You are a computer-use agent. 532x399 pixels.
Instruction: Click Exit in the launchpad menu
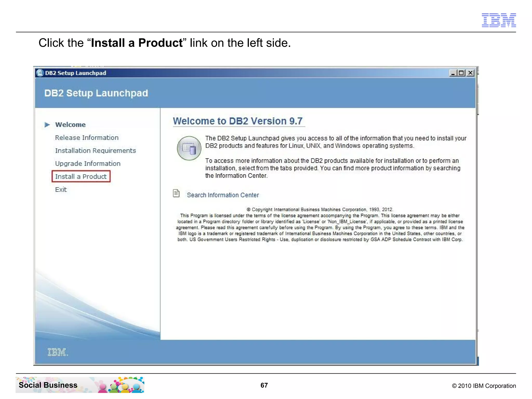point(61,190)
